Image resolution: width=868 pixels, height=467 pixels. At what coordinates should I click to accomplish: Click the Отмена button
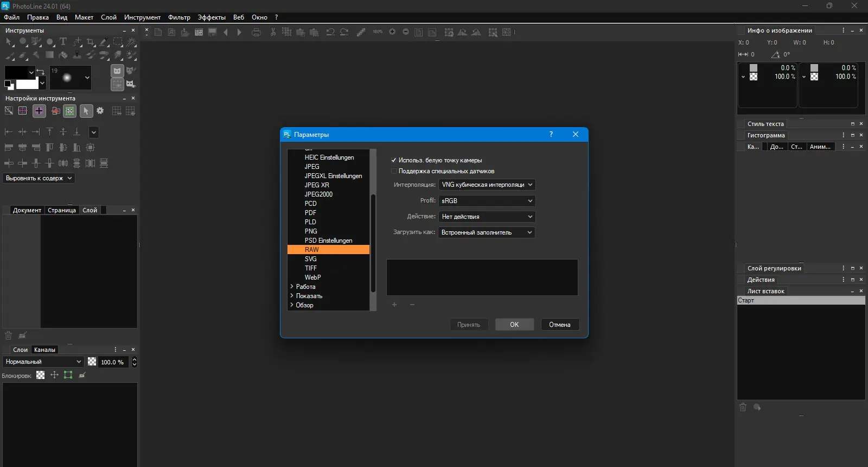click(560, 325)
